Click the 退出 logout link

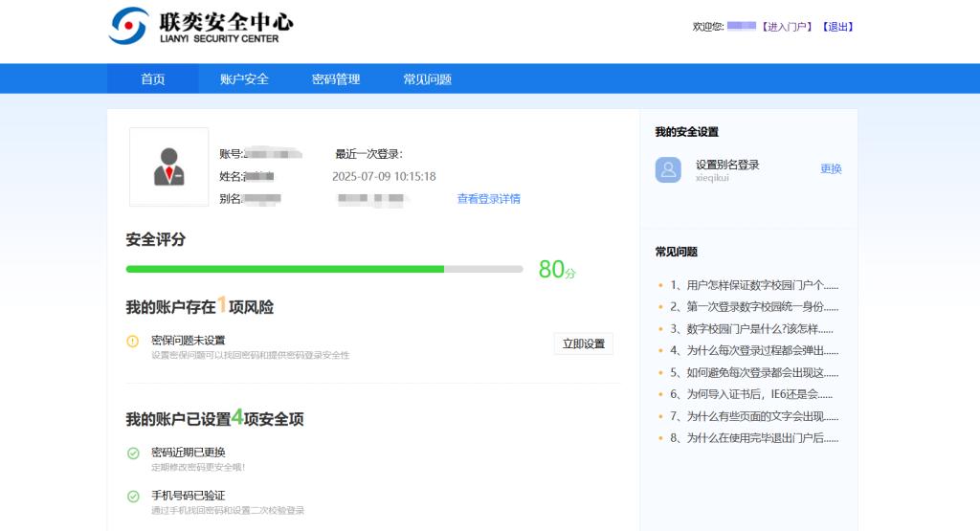coord(837,27)
